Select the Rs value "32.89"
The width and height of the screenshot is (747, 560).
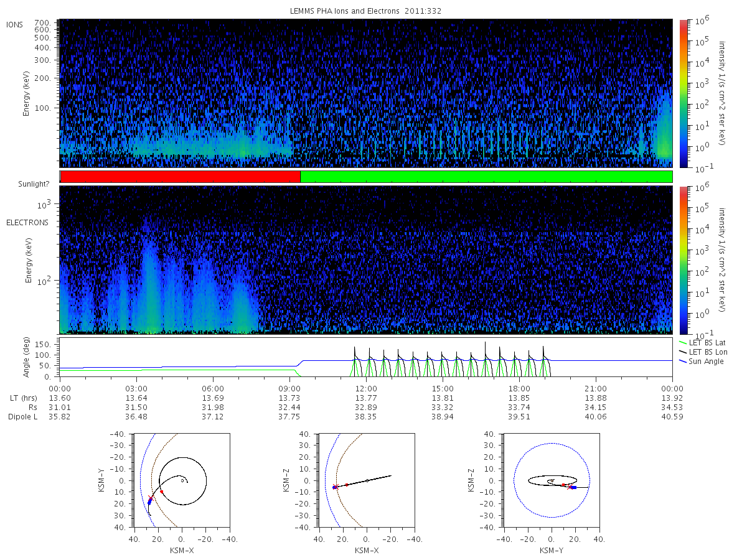366,407
